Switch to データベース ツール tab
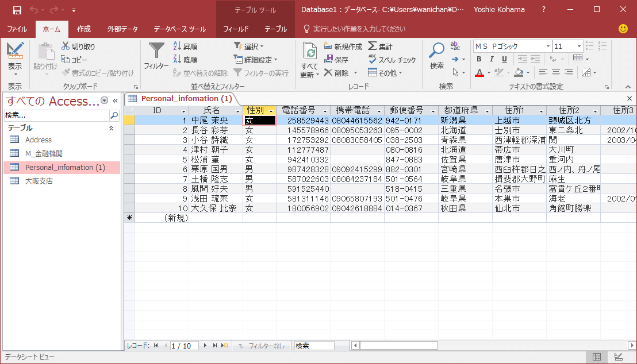Image resolution: width=637 pixels, height=364 pixels. point(179,29)
